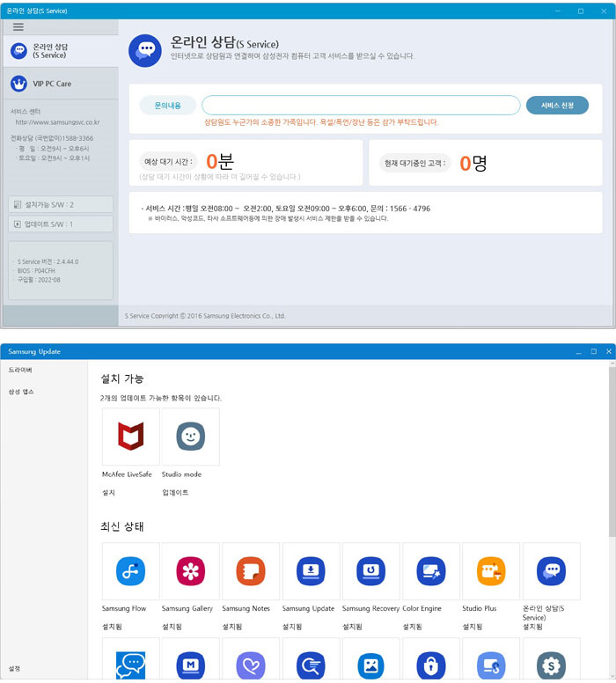Maximize the Samsung Update window
616x683 pixels.
click(593, 351)
